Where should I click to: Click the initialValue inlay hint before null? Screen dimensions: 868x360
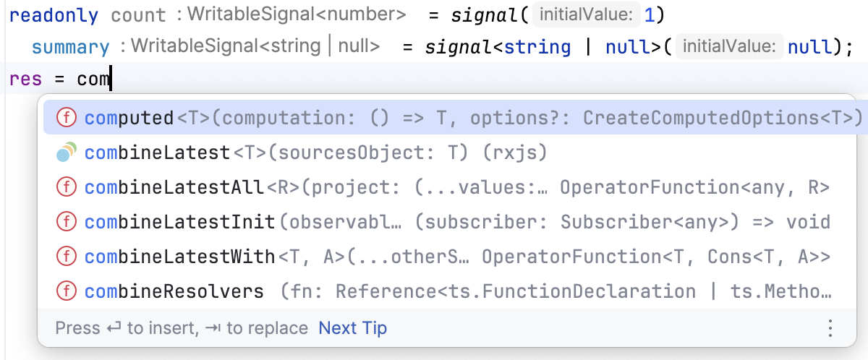coord(728,47)
